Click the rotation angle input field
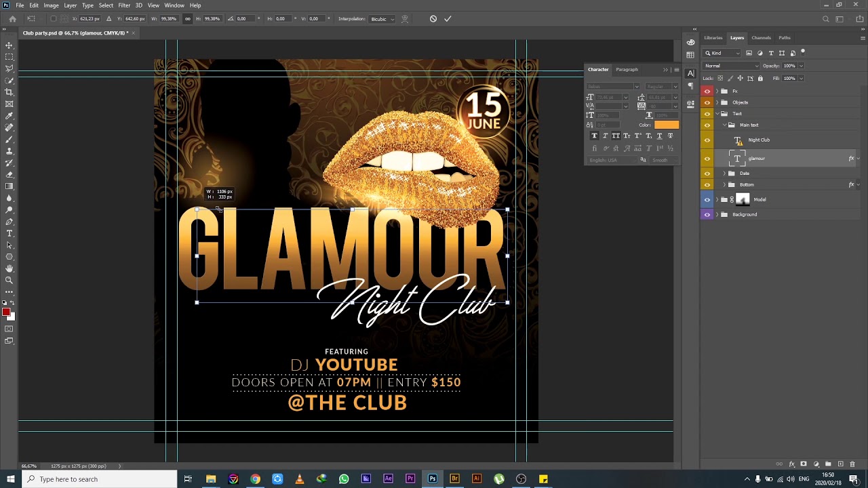 pyautogui.click(x=245, y=19)
